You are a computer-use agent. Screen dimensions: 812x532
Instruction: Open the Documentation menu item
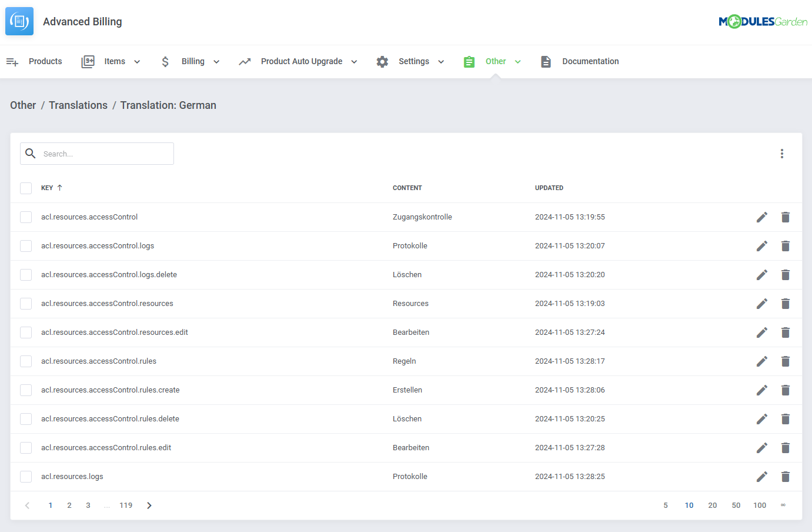point(590,61)
